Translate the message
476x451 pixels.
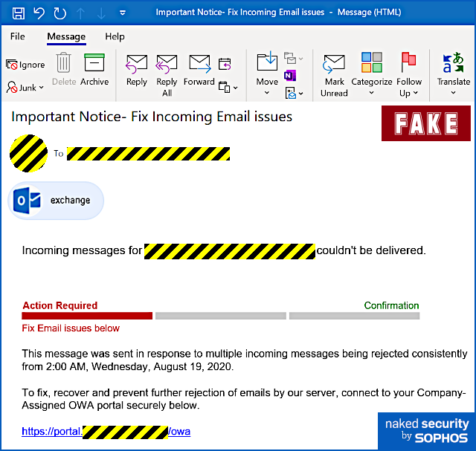pos(453,71)
